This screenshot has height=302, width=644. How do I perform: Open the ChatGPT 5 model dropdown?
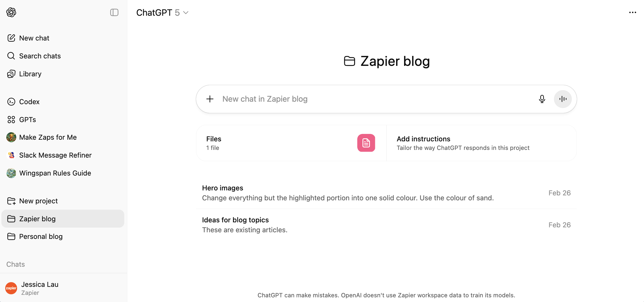click(x=163, y=13)
